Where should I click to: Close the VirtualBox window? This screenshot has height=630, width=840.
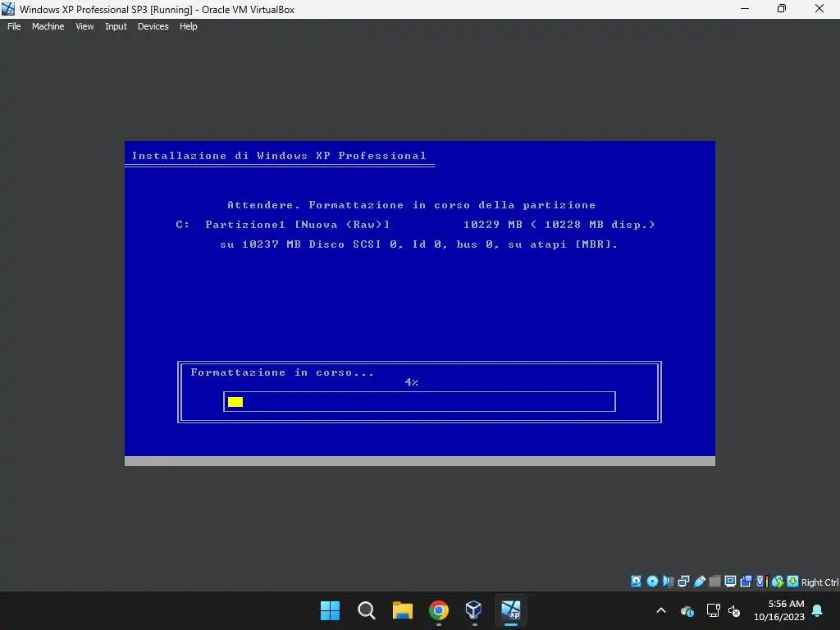pyautogui.click(x=819, y=9)
